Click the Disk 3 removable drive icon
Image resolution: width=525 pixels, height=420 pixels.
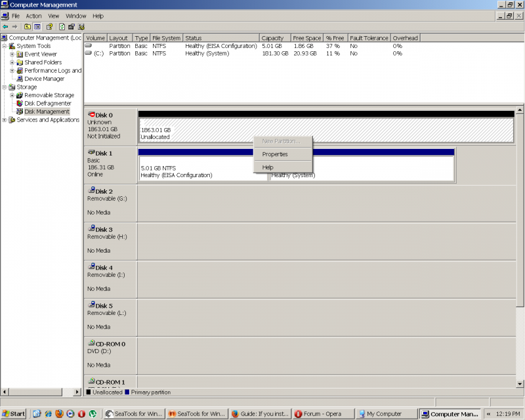(91, 228)
